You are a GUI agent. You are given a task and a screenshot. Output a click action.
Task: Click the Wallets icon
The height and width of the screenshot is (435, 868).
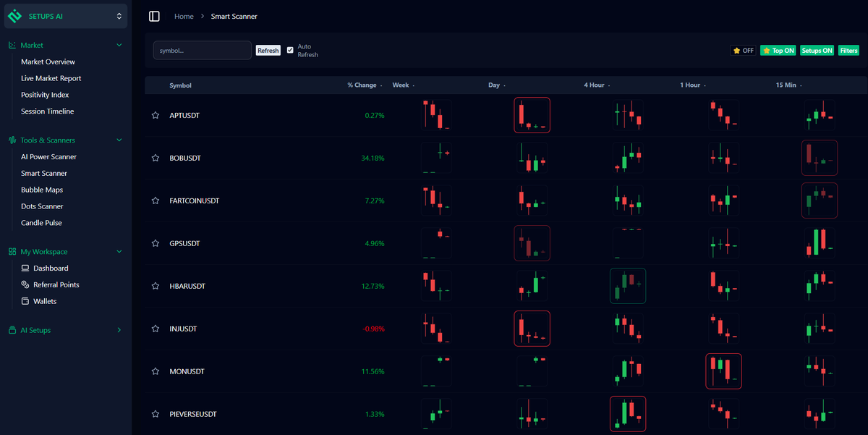pos(25,301)
